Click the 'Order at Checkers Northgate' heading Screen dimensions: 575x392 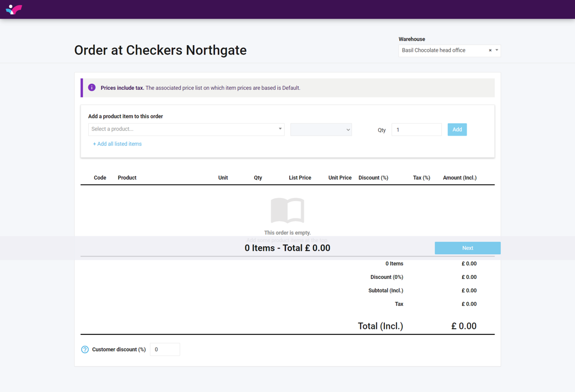pyautogui.click(x=160, y=50)
